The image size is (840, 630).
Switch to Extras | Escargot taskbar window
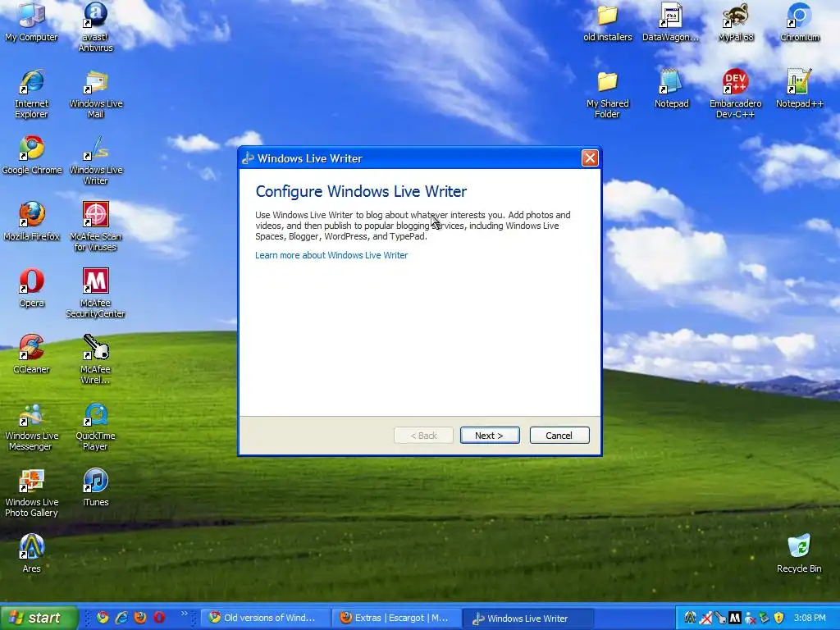[x=396, y=618]
